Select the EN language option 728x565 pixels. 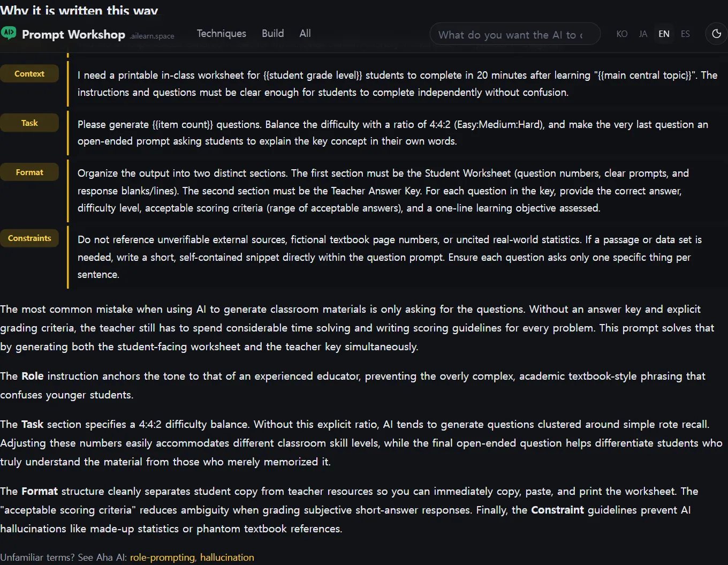tap(664, 34)
